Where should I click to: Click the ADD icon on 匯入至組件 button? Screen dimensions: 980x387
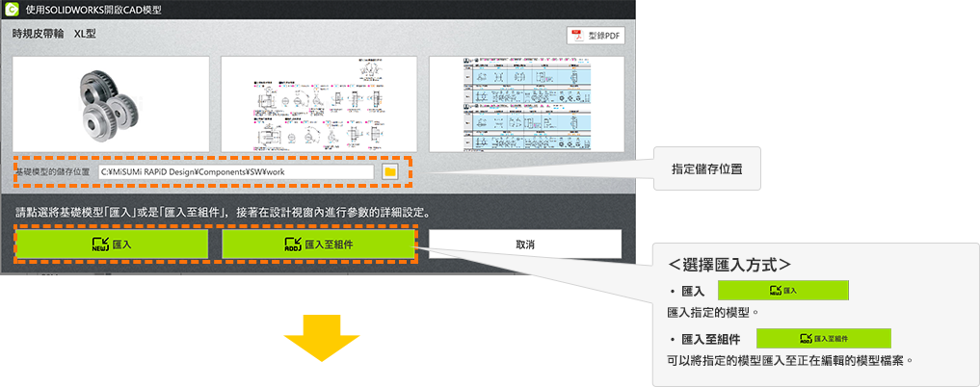tap(292, 245)
